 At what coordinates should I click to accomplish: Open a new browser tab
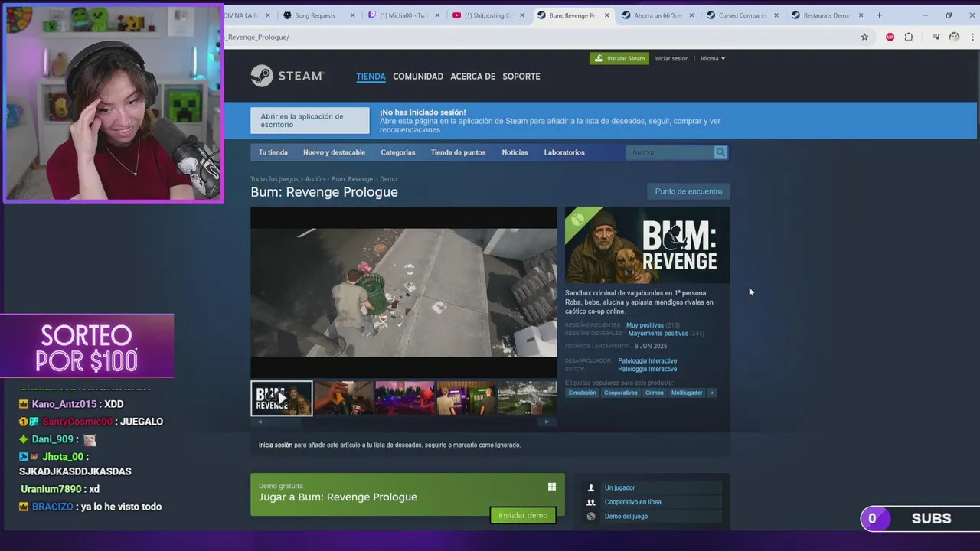[x=879, y=15]
